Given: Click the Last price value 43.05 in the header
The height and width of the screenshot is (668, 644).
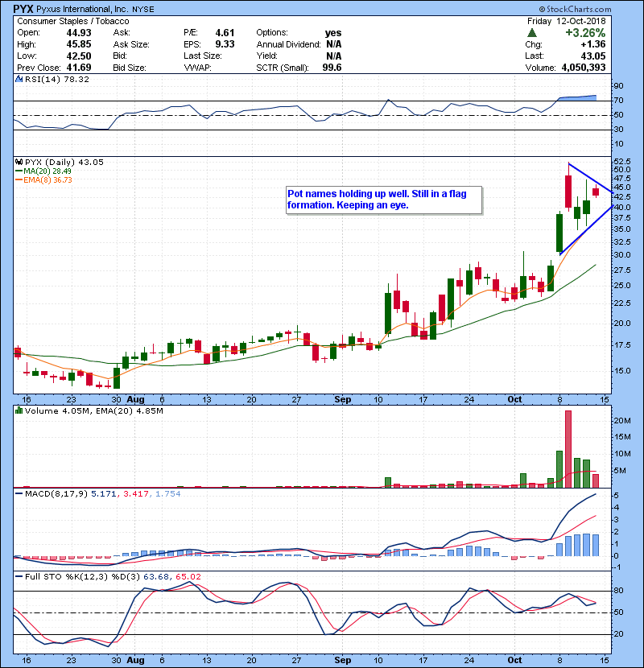Looking at the screenshot, I should 593,56.
